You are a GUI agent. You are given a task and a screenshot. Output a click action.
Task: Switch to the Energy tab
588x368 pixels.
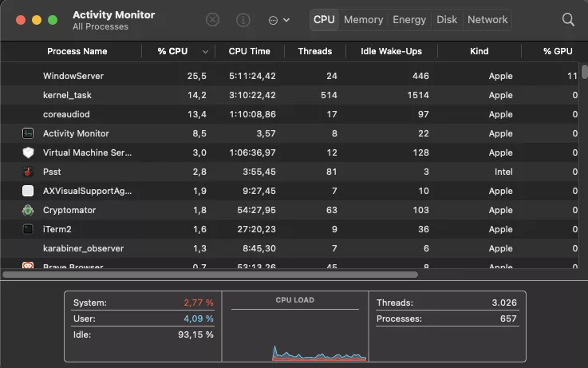(x=409, y=19)
